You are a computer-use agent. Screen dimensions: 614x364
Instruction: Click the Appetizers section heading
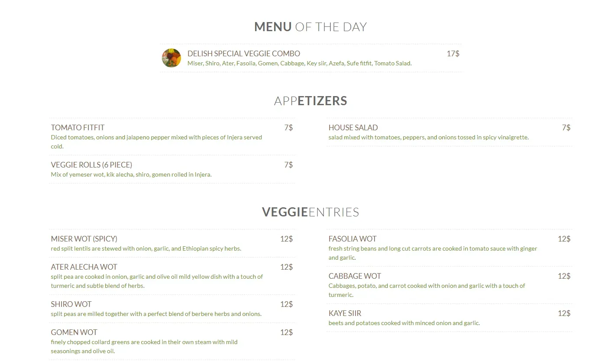click(310, 101)
